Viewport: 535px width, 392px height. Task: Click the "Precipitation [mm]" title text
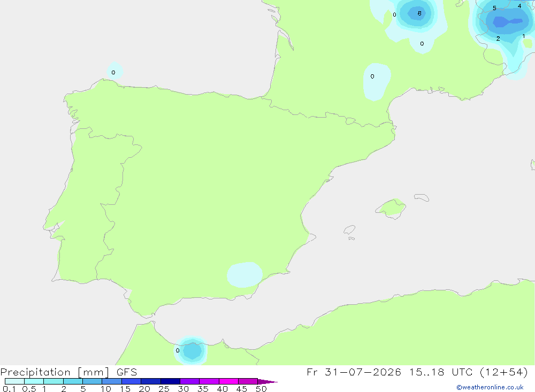click(x=55, y=372)
